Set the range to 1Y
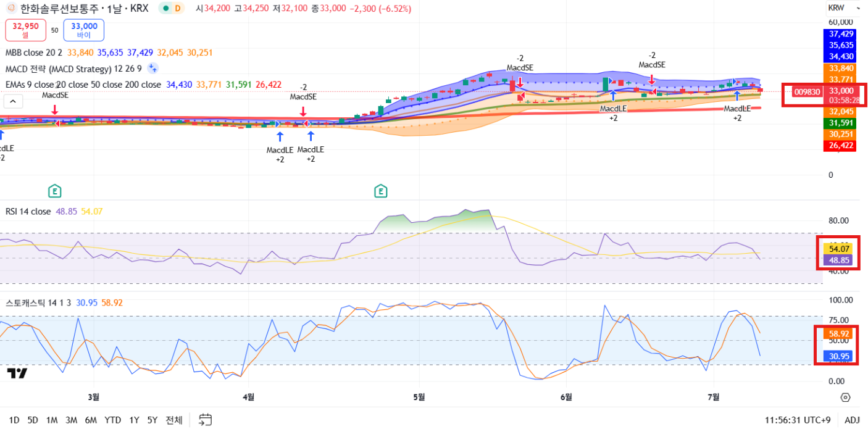Screen dimensions: 868x429 click(x=134, y=420)
